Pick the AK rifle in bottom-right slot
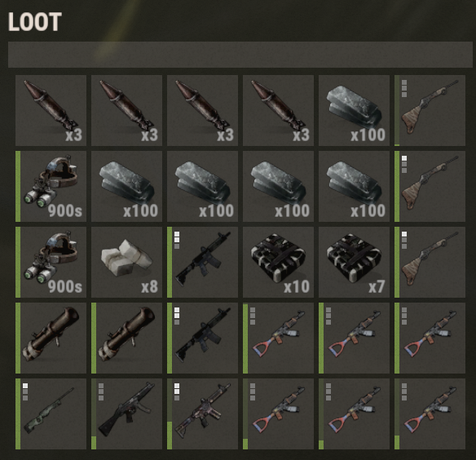This screenshot has height=460, width=476. (x=430, y=414)
